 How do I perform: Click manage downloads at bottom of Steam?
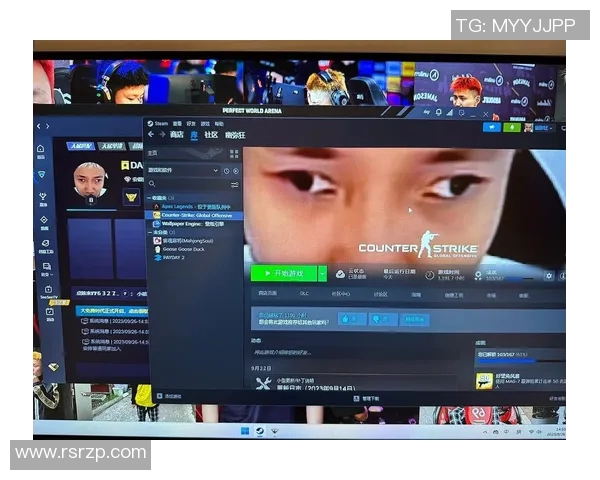367,398
